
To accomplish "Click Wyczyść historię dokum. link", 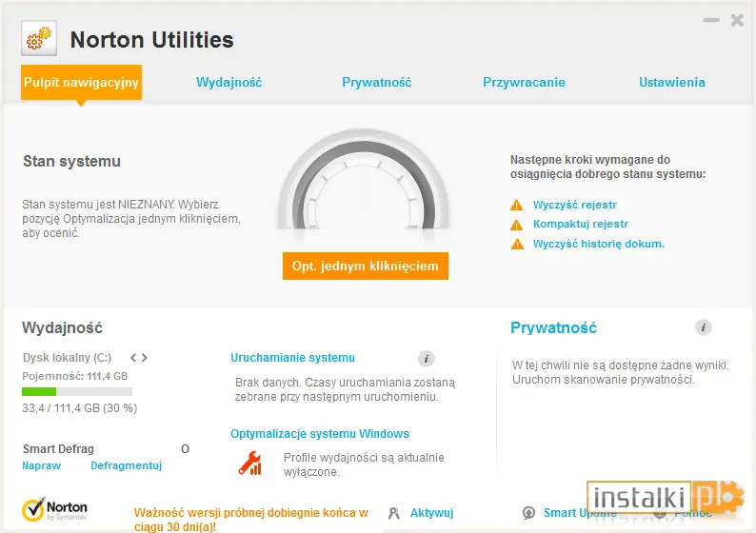I will tap(599, 244).
